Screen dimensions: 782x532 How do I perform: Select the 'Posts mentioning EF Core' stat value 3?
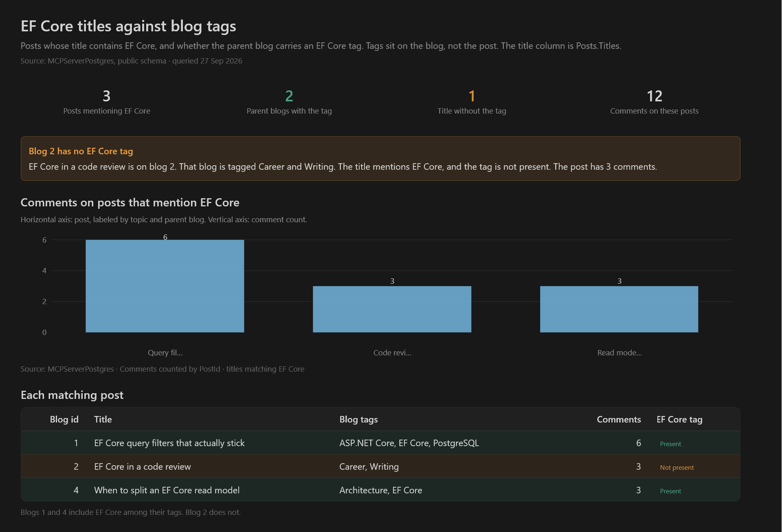coord(106,96)
